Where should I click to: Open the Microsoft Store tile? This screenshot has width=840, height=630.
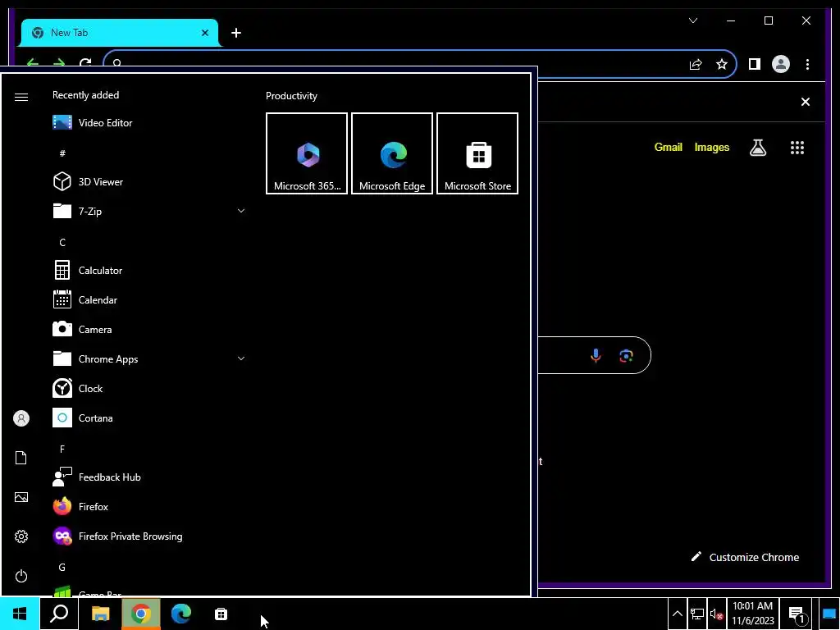(x=477, y=153)
